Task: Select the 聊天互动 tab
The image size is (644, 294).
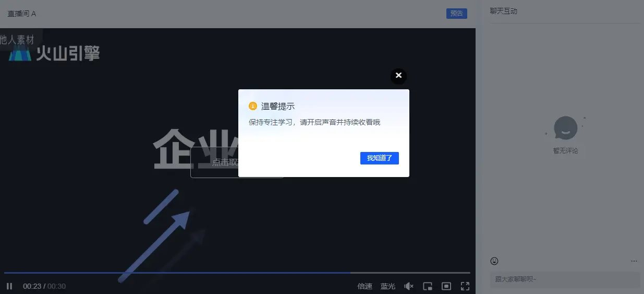Action: (504, 11)
